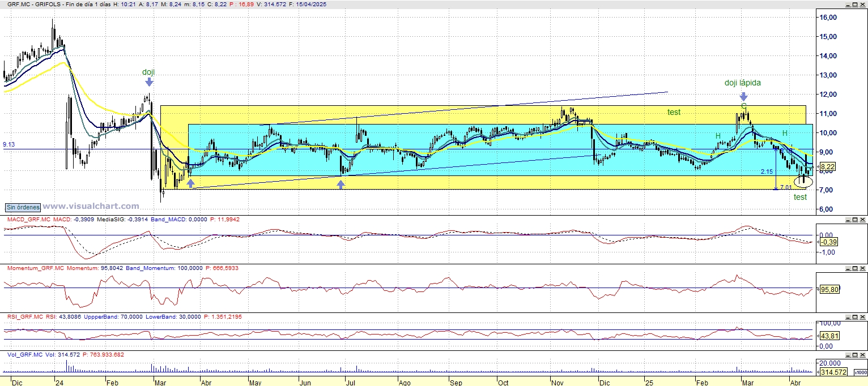Click the 12,00 price axis label
Image resolution: width=868 pixels, height=386 pixels.
828,94
